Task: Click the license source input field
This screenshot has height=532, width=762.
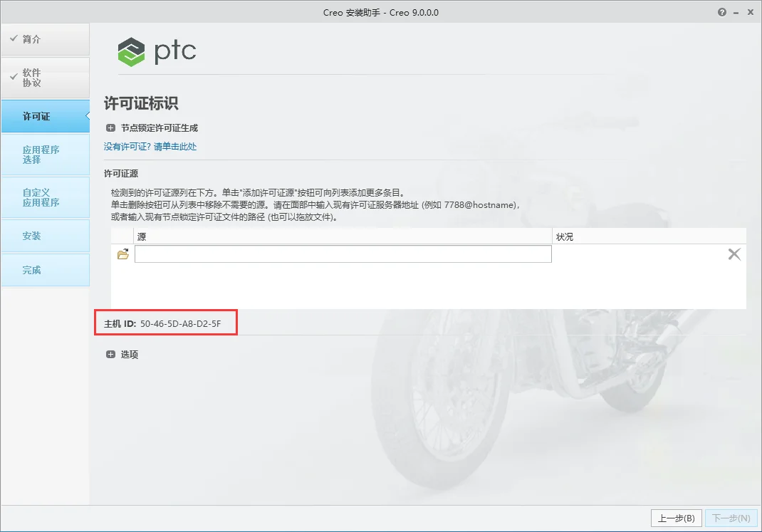Action: click(x=343, y=254)
